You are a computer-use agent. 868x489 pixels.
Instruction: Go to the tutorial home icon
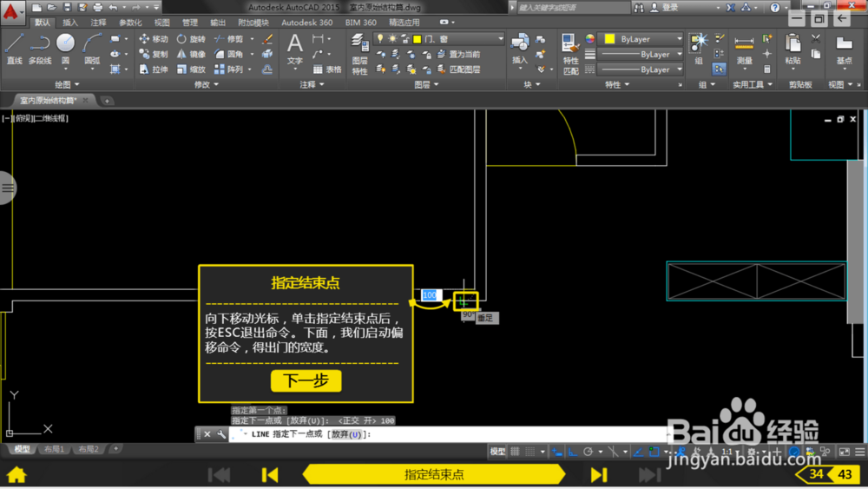tap(16, 474)
